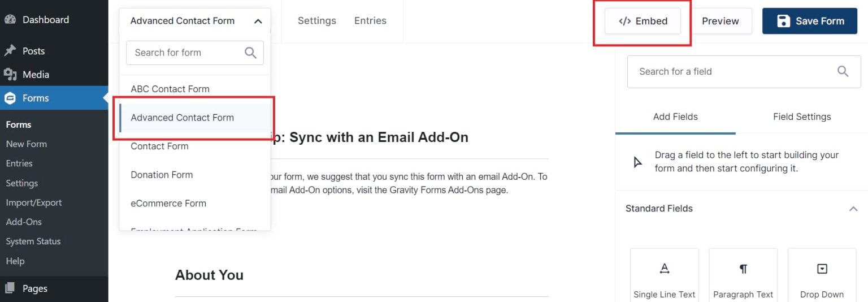The image size is (868, 302).
Task: Collapse the Standard Fields section
Action: (853, 209)
